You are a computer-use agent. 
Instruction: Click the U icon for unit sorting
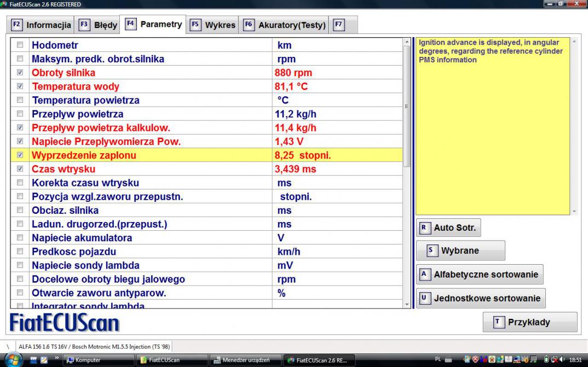pos(424,298)
